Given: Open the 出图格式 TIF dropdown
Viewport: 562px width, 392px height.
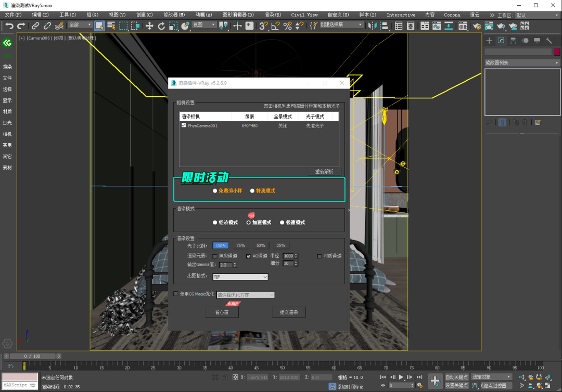Looking at the screenshot, I should click(240, 277).
